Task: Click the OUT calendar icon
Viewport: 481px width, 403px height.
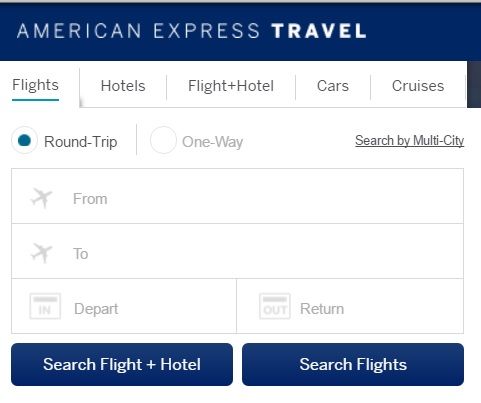Action: click(275, 306)
